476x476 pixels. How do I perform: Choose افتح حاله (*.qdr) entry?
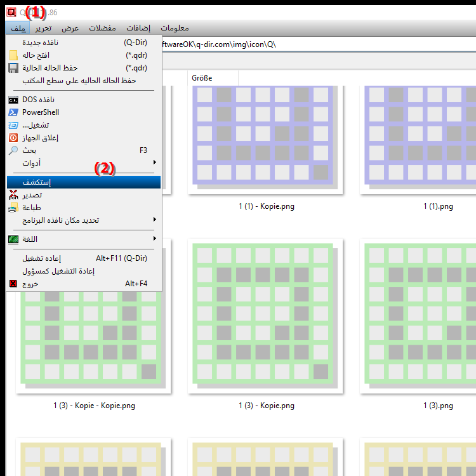tap(84, 55)
